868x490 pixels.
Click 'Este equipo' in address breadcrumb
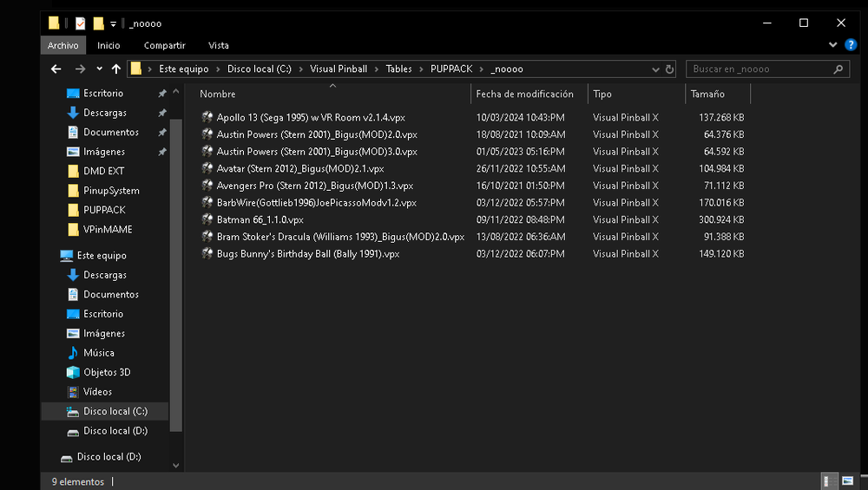[x=184, y=69]
